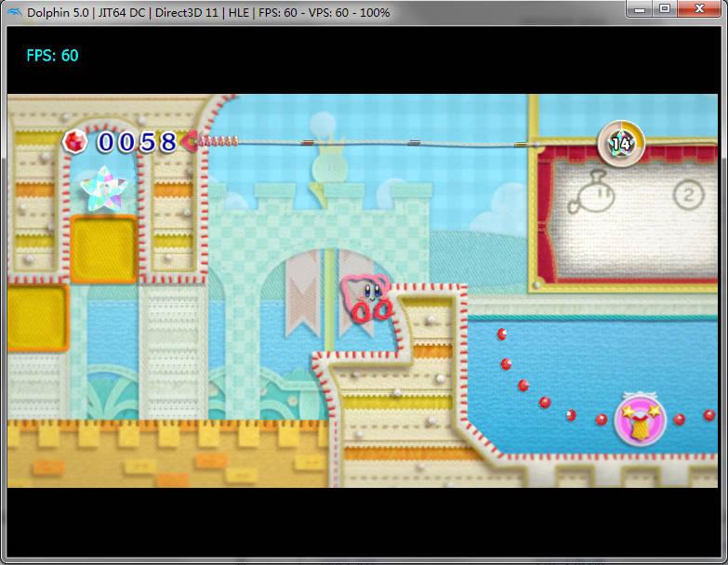Click the Dolphin 5.0 window title text

pos(208,12)
